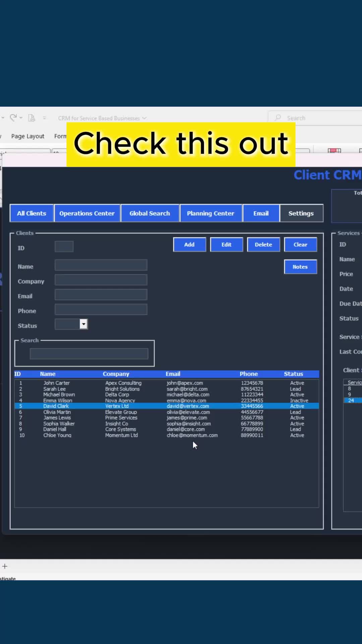Open the Status dropdown arrow in Clients form
Viewport: 362px width, 644px height.
click(83, 324)
